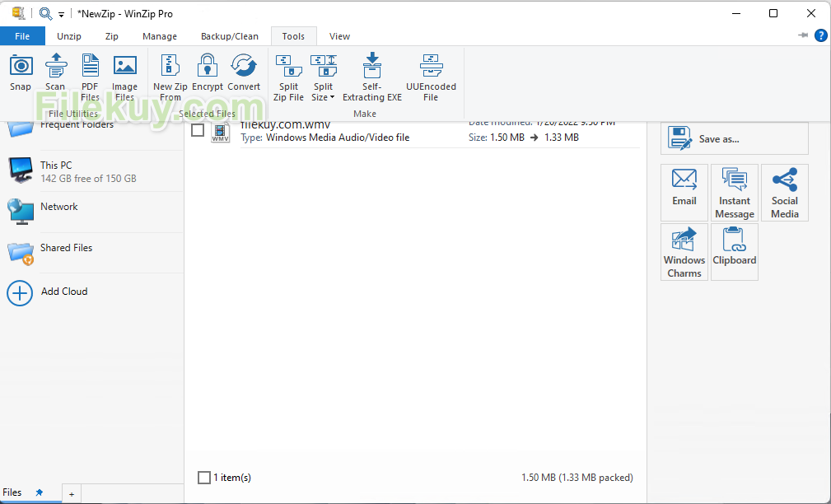Select the Tools ribbon tab
This screenshot has width=831, height=504.
pyautogui.click(x=293, y=36)
